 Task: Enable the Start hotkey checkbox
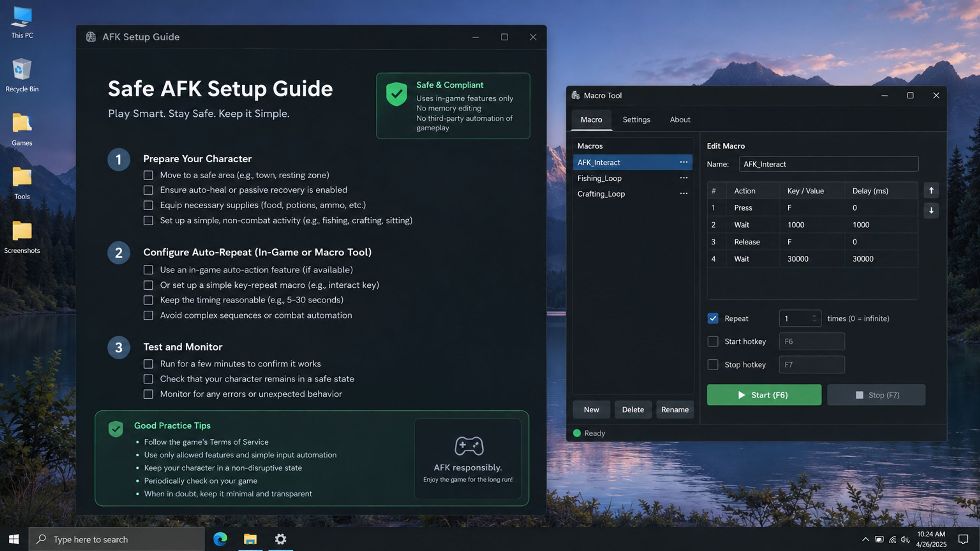tap(713, 341)
